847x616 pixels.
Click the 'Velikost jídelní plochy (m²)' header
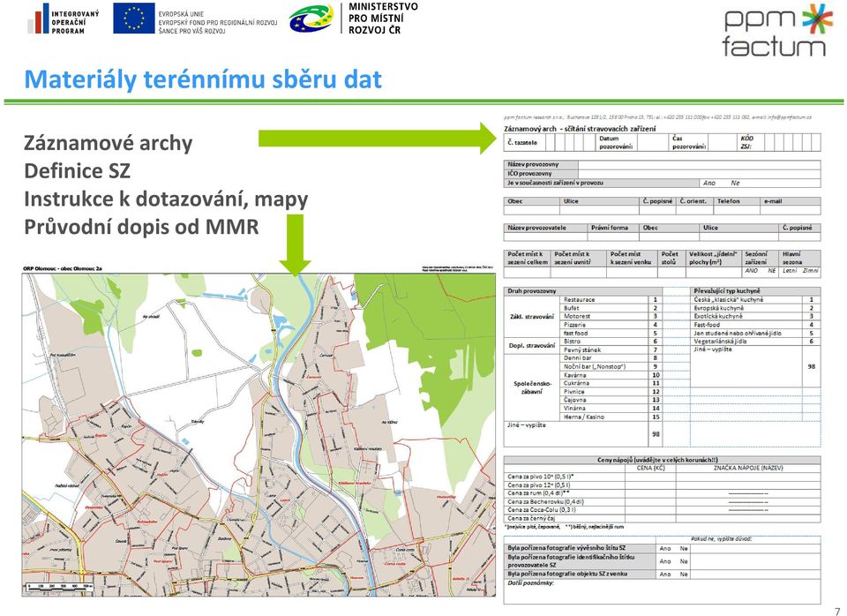(713, 258)
